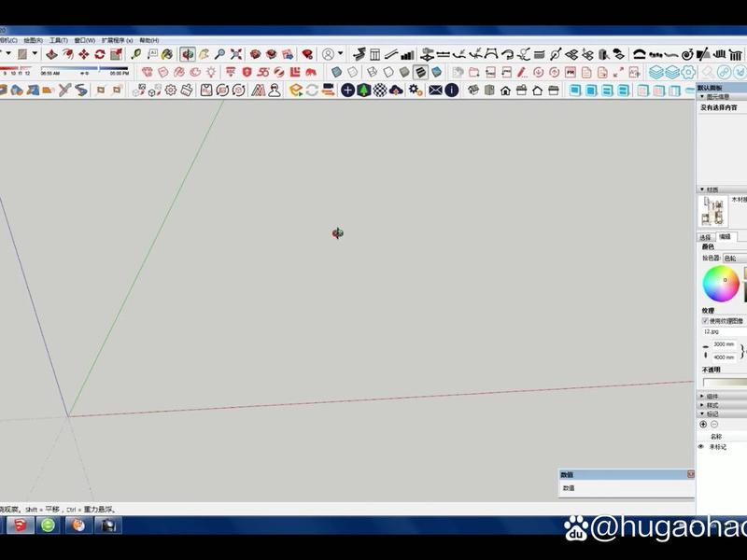Select the Orbit tool in the toolbar
747x560 pixels.
pyautogui.click(x=188, y=54)
